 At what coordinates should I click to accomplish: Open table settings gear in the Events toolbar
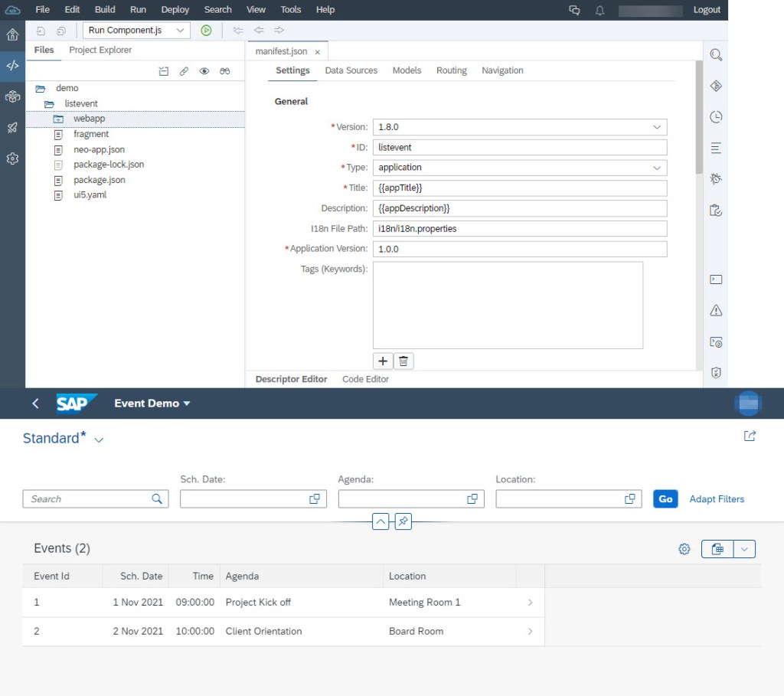pos(684,548)
